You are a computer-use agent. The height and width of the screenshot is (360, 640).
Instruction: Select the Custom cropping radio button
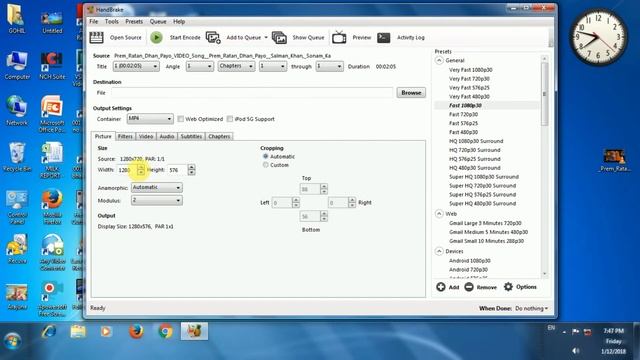266,165
